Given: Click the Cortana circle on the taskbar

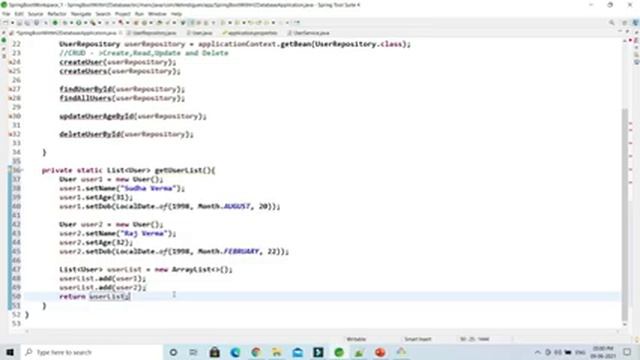Looking at the screenshot, I should pos(173,352).
